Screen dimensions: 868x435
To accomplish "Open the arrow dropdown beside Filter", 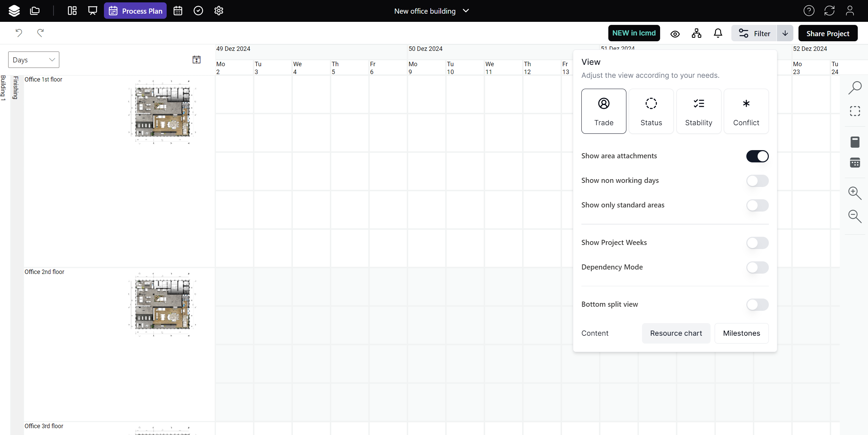I will click(x=785, y=33).
